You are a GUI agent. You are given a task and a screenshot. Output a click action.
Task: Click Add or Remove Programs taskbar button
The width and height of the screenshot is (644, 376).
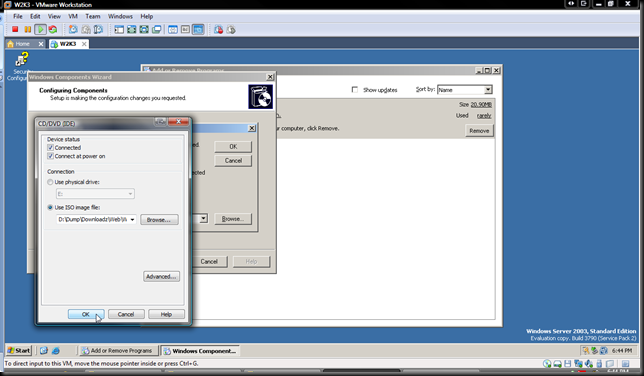pos(117,351)
